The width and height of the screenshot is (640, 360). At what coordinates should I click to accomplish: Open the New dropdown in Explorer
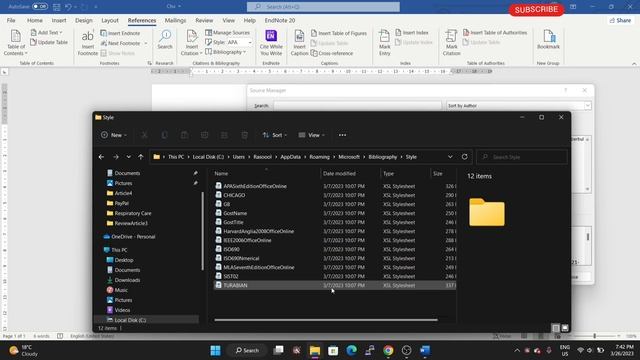(x=114, y=135)
